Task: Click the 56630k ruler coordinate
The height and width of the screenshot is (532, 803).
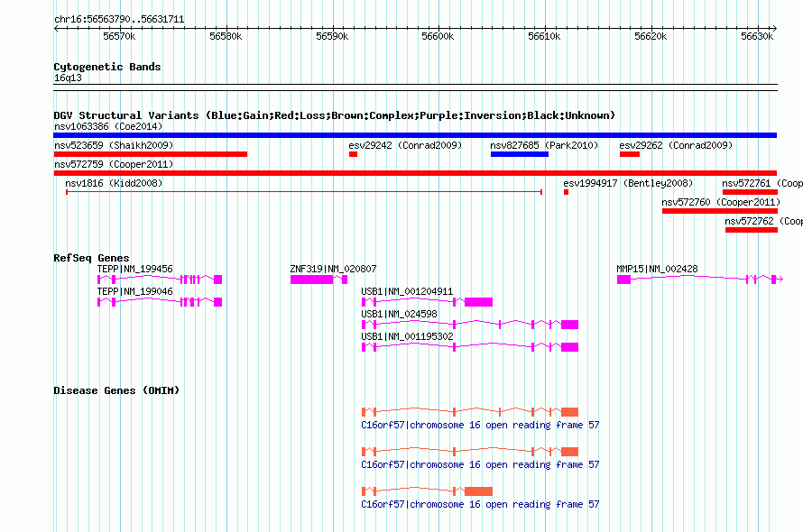Action: [757, 36]
